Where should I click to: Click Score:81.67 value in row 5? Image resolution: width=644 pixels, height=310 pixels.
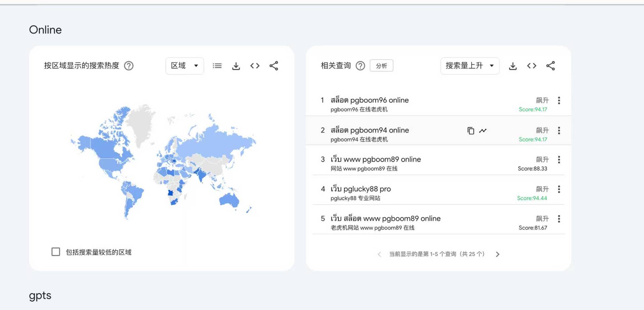533,228
